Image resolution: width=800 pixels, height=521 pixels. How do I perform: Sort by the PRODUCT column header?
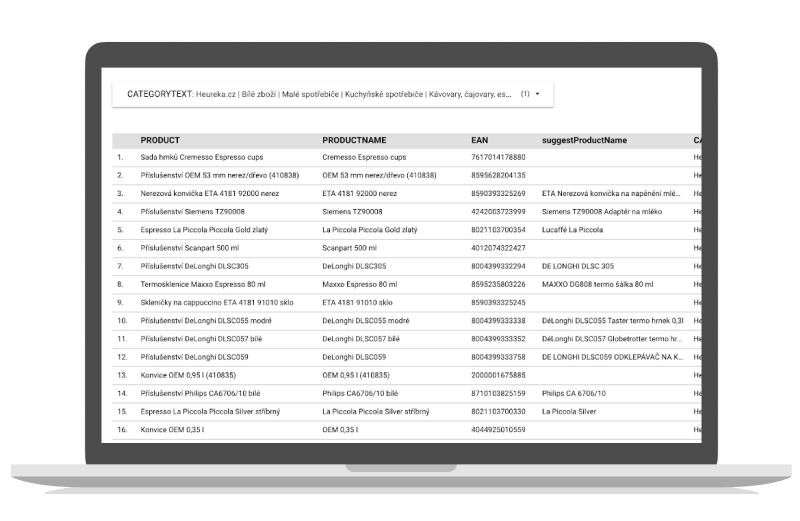(160, 140)
